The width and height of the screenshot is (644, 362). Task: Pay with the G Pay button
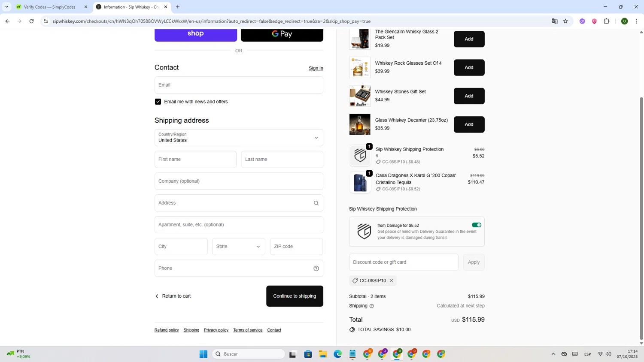click(282, 34)
